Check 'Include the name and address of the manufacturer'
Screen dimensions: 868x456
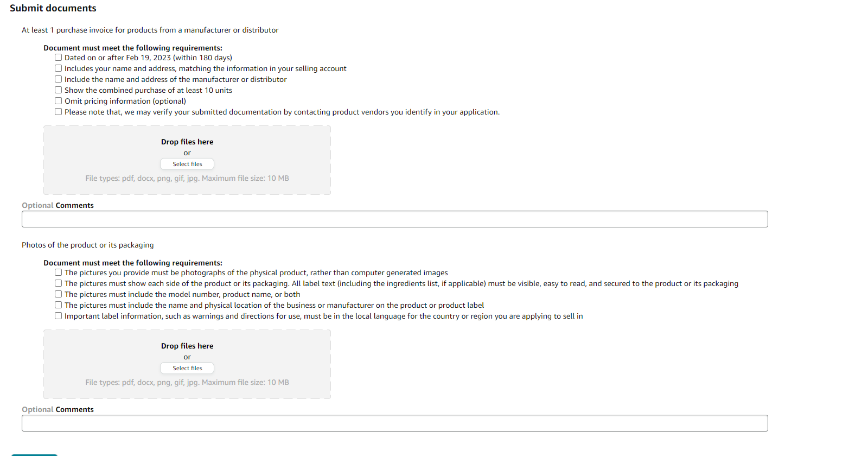point(58,79)
